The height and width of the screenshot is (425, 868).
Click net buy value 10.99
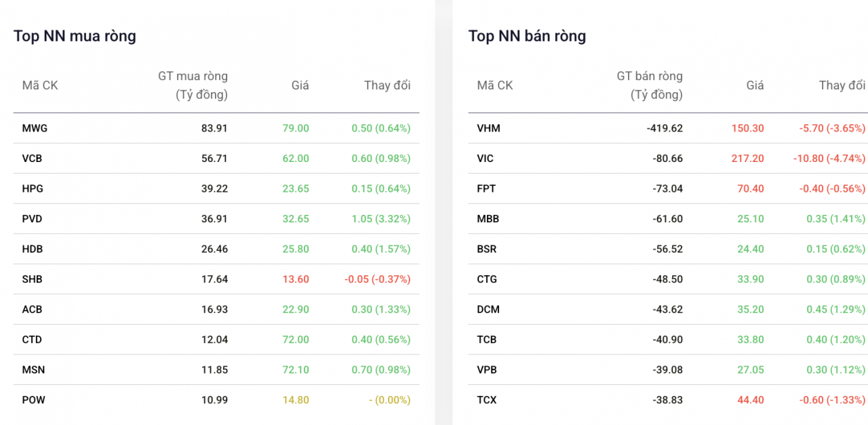pos(214,400)
